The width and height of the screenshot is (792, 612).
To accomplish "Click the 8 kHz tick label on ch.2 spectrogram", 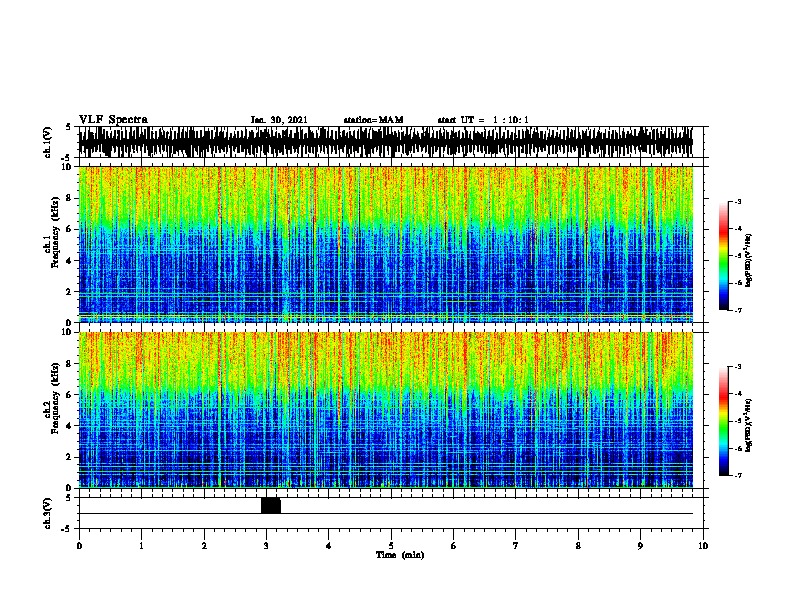I will pyautogui.click(x=69, y=364).
